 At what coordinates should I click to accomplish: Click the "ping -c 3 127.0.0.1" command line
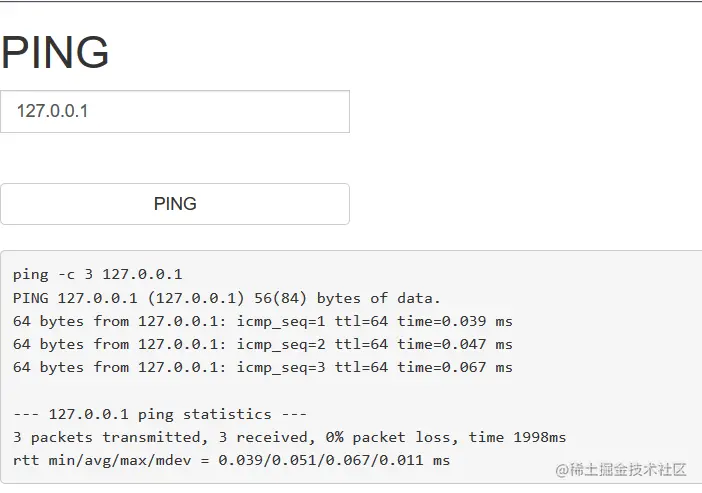tap(97, 274)
